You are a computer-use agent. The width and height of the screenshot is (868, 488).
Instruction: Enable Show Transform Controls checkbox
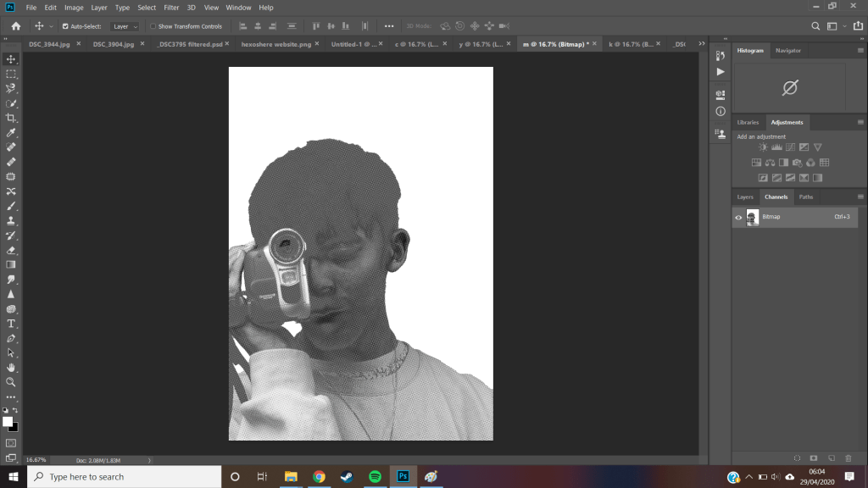(153, 26)
